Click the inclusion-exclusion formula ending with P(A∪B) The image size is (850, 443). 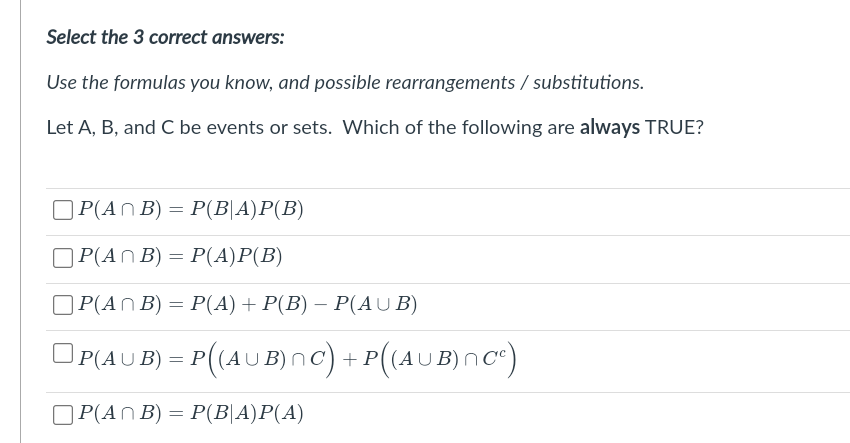[x=248, y=304]
